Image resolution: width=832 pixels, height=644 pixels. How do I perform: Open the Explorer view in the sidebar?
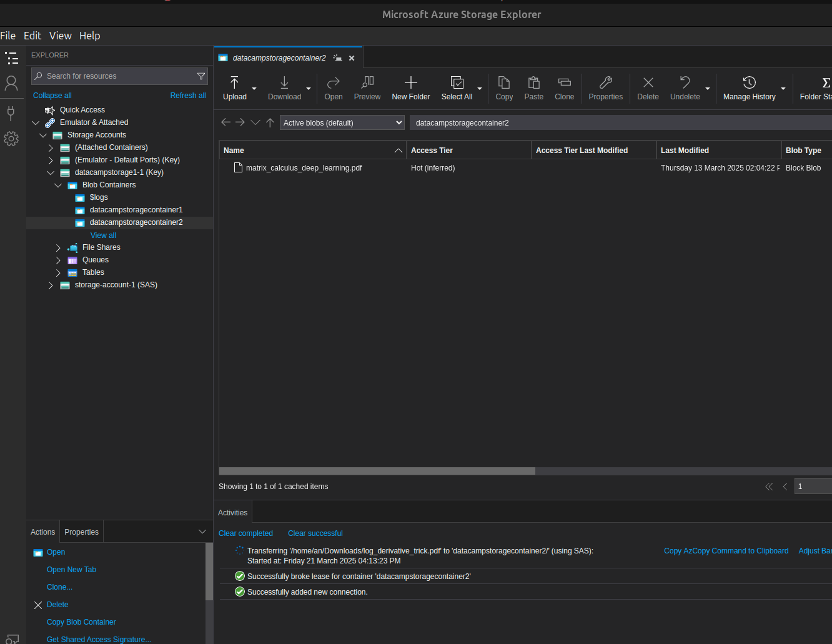click(11, 58)
